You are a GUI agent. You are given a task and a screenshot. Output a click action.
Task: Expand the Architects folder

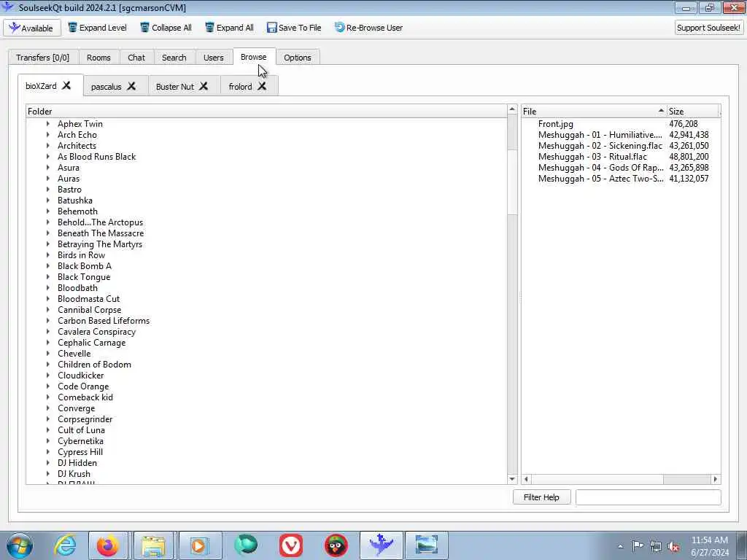tap(47, 146)
